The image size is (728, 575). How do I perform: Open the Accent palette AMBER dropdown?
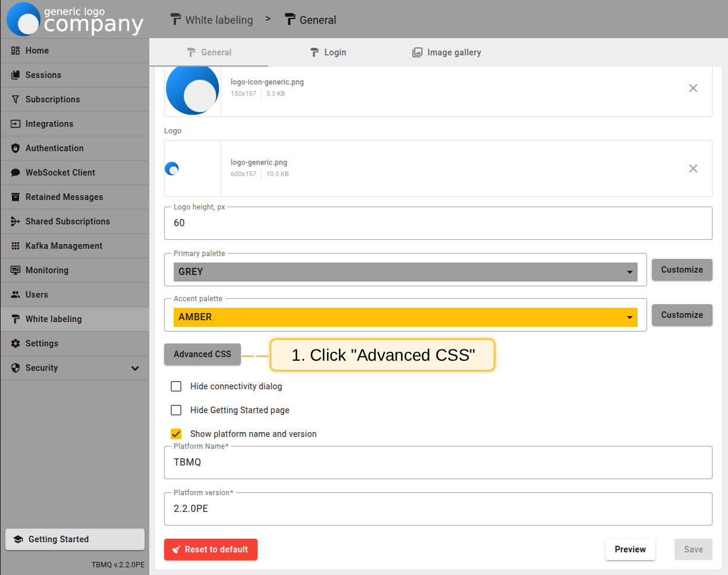coord(405,317)
